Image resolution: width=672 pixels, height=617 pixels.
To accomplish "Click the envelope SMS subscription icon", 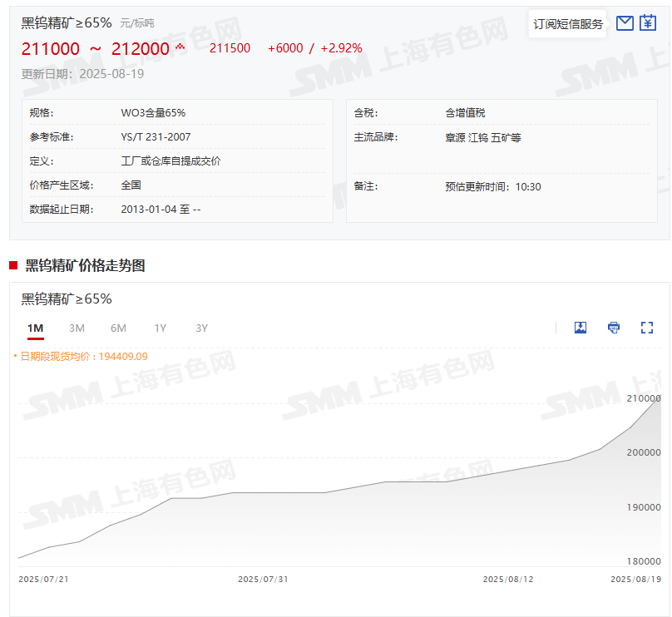I will [x=625, y=23].
